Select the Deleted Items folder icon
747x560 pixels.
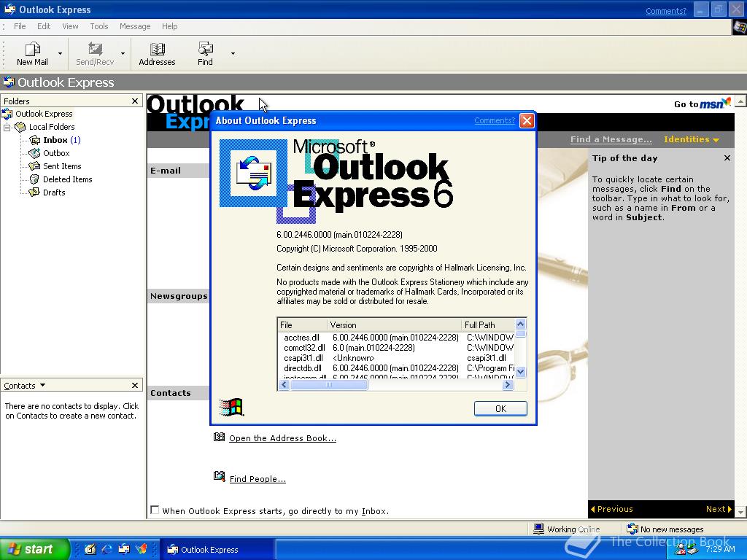click(x=34, y=179)
